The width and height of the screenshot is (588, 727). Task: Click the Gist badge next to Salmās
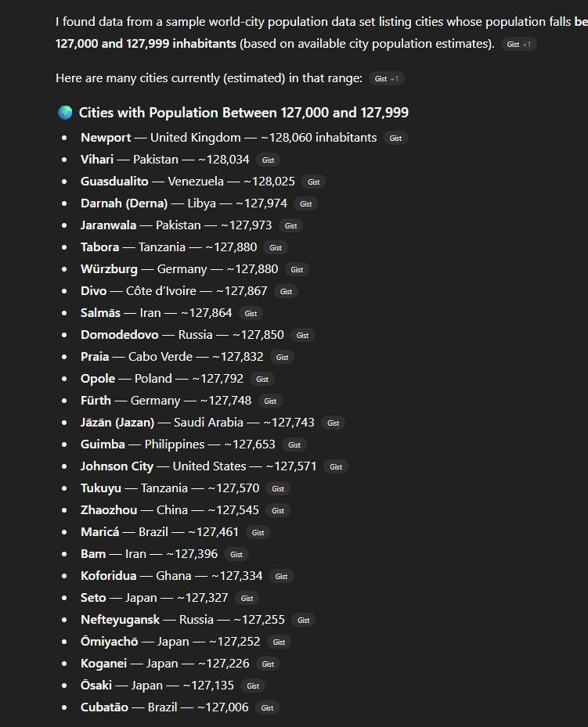coord(251,313)
